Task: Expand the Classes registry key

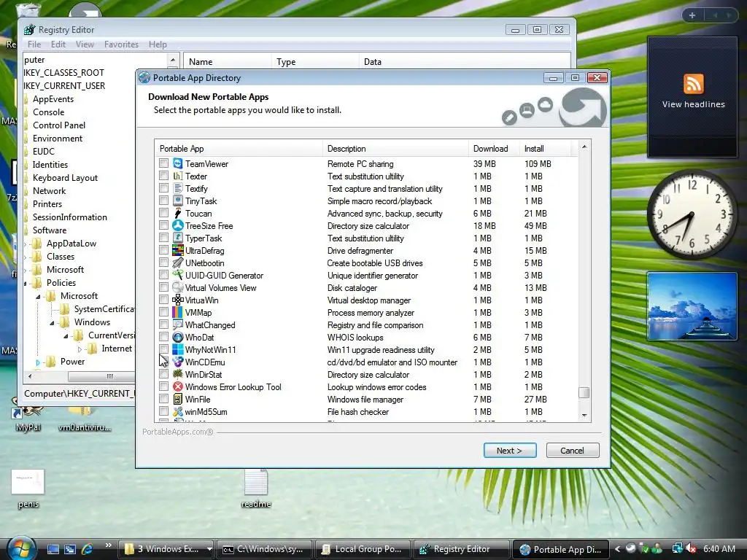Action: click(26, 257)
